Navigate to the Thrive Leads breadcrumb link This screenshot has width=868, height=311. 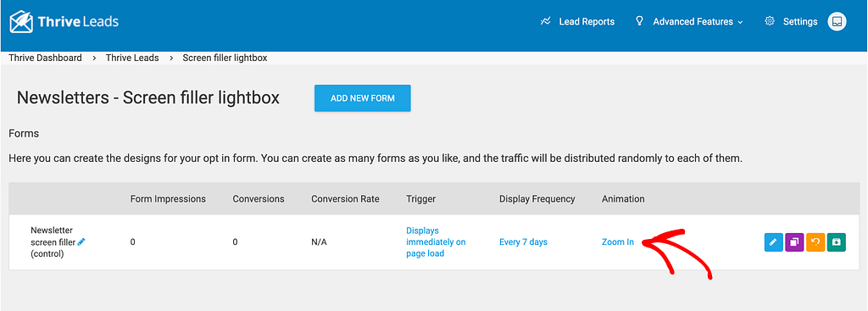[132, 58]
